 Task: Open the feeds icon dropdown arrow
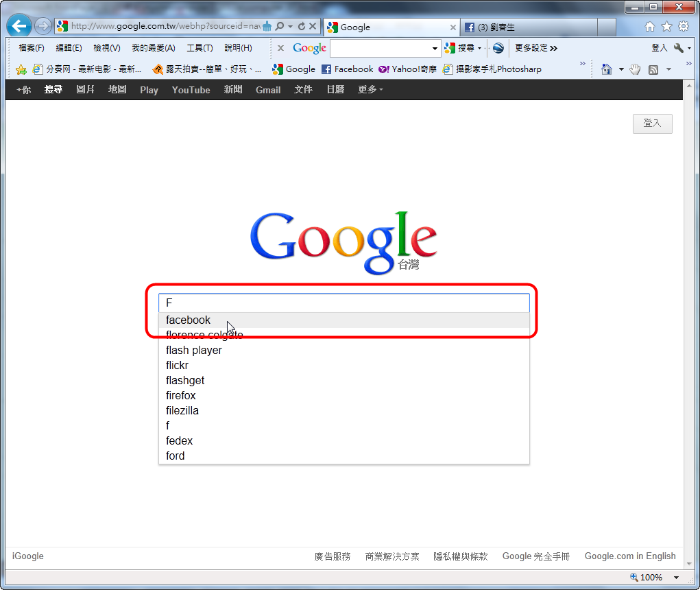coord(668,69)
